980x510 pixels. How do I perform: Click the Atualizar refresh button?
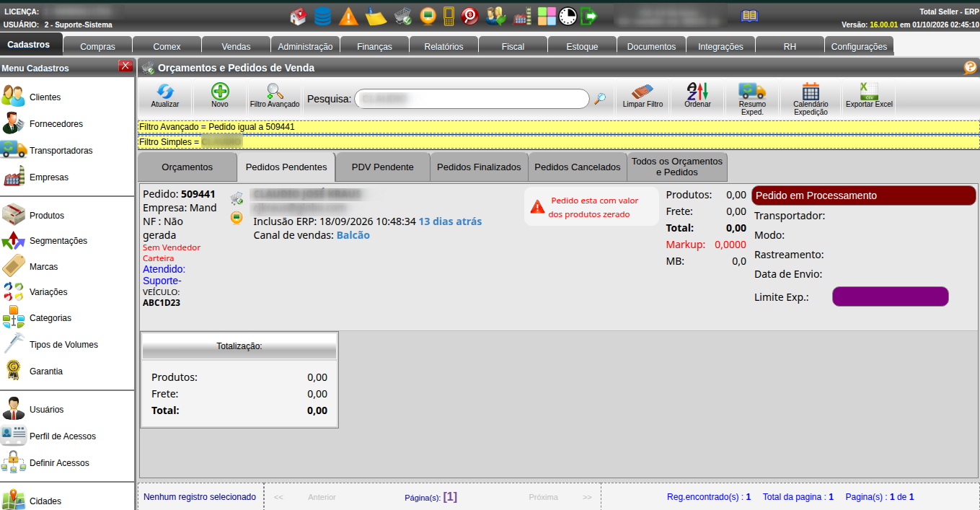165,96
